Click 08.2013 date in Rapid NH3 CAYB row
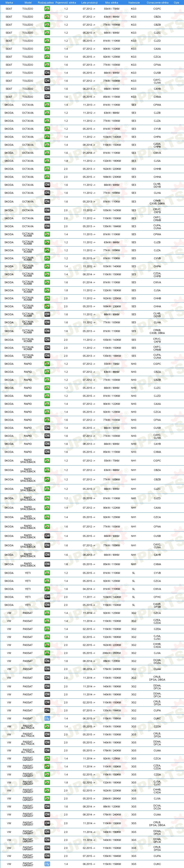The width and height of the screenshot is (184, 868). (89, 444)
